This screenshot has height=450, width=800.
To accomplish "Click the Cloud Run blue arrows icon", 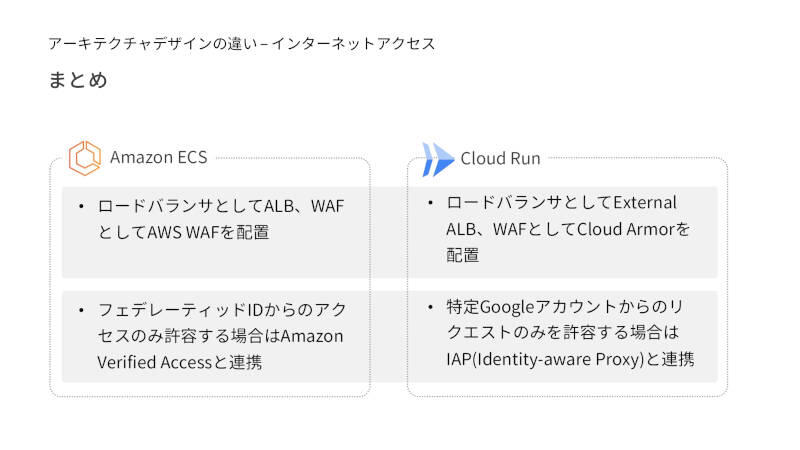I will pos(437,159).
